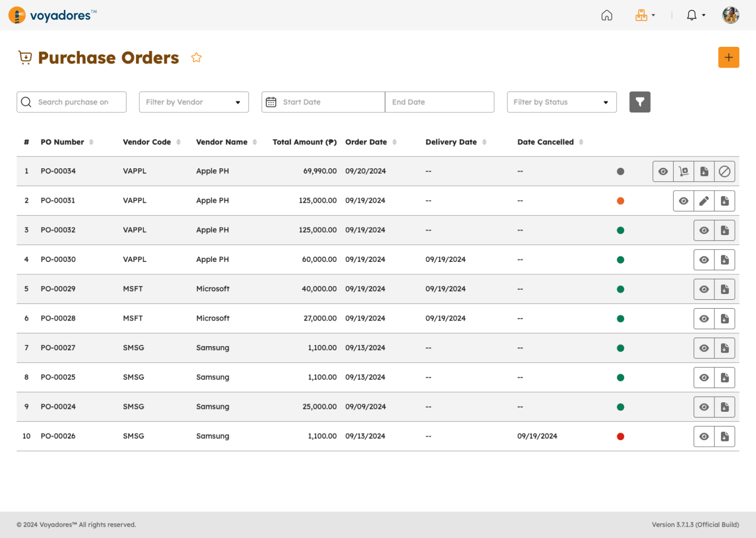Select PO-00031 number cell

tap(58, 200)
